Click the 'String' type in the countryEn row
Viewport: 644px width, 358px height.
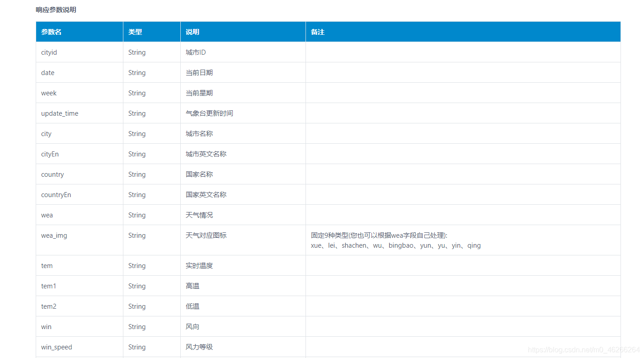pos(137,195)
